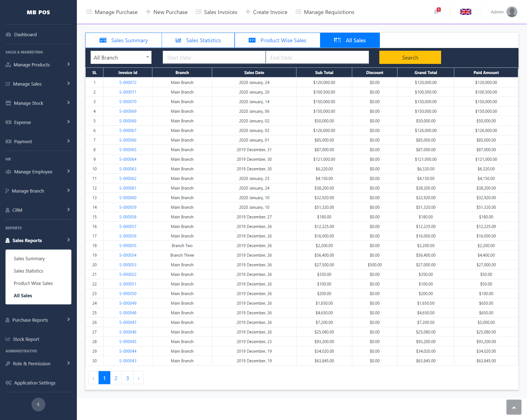The width and height of the screenshot is (527, 420).
Task: Click the Dashboard gauge icon
Action: [9, 35]
